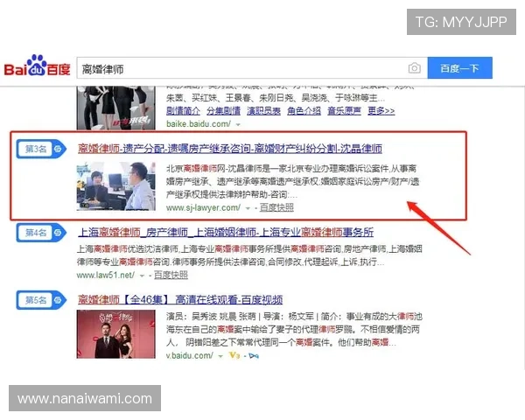This screenshot has width=525, height=420.
Task: Open the lawyer office photo thumbnail
Action: [x=115, y=186]
